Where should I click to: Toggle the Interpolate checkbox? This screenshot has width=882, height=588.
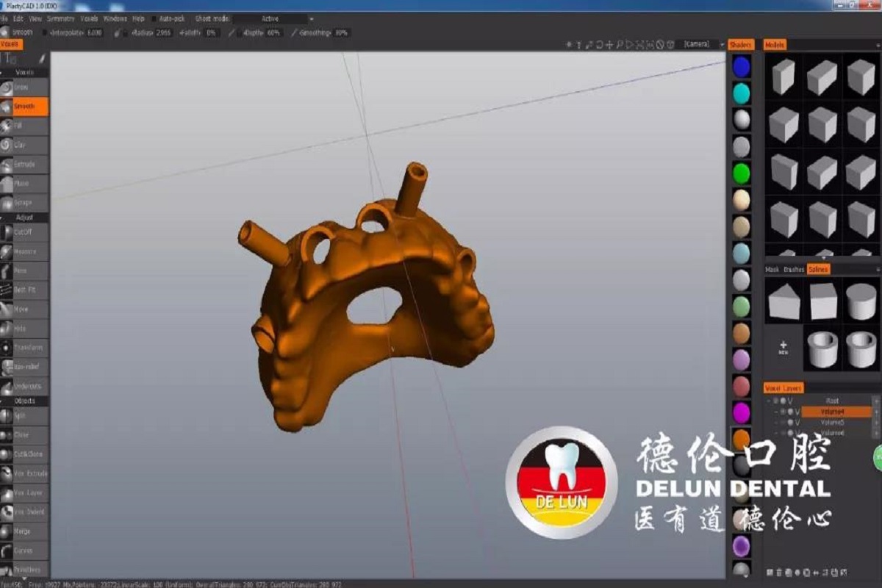pos(46,32)
